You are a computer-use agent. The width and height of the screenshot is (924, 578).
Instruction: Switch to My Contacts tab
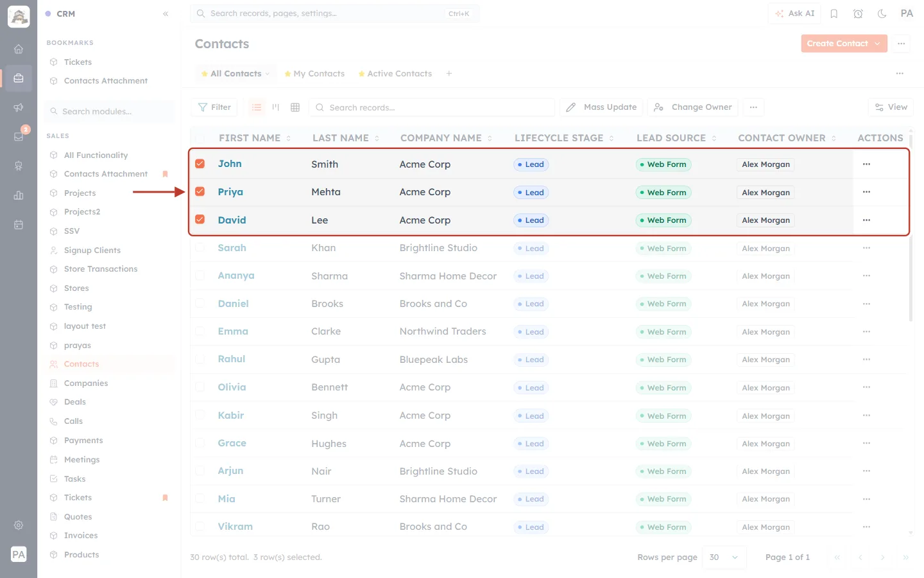pos(314,74)
